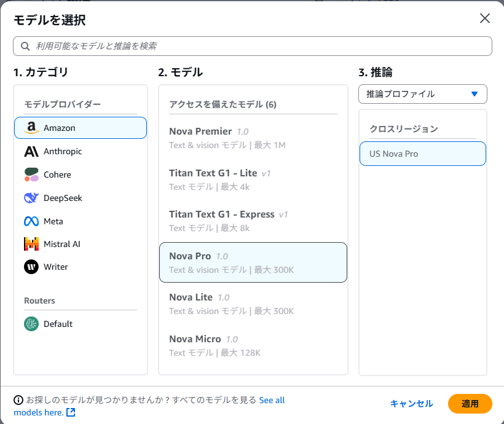Click the Default router brain icon
The height and width of the screenshot is (424, 504).
point(31,324)
